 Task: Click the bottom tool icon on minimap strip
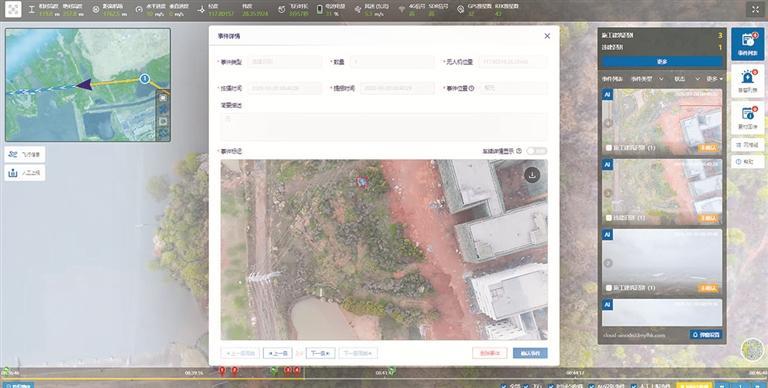[x=163, y=133]
